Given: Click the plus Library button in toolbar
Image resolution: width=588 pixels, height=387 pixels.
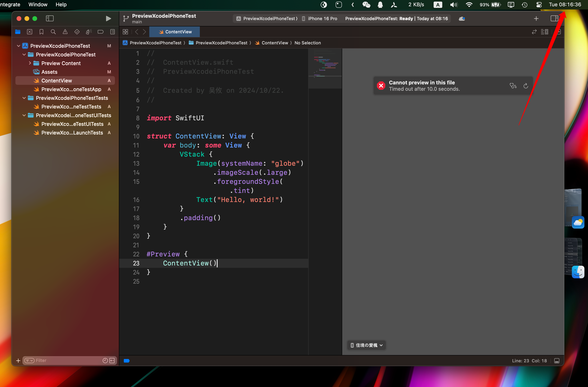Looking at the screenshot, I should point(536,19).
